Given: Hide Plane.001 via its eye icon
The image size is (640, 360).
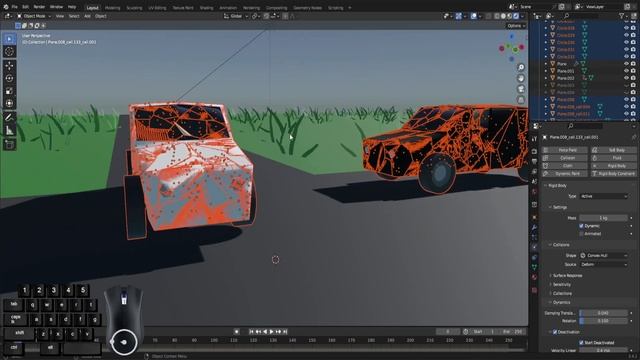Looking at the screenshot, I should tap(626, 71).
